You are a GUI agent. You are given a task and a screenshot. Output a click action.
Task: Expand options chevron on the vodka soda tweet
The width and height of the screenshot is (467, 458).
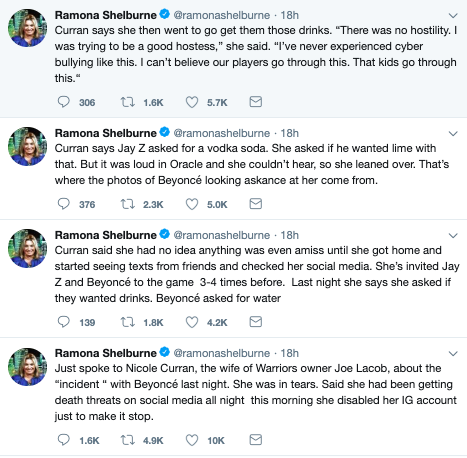[453, 134]
